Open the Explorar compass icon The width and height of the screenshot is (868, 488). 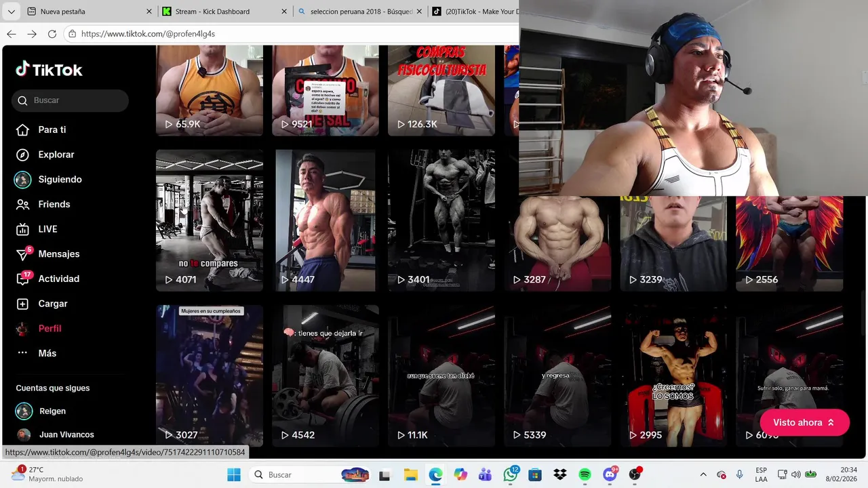(x=22, y=155)
